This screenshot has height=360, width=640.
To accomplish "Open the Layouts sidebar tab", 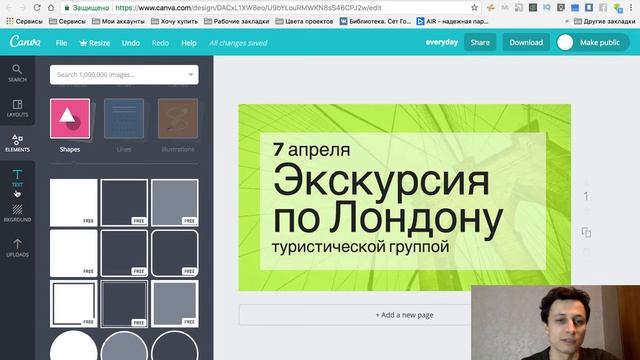I will pyautogui.click(x=17, y=108).
